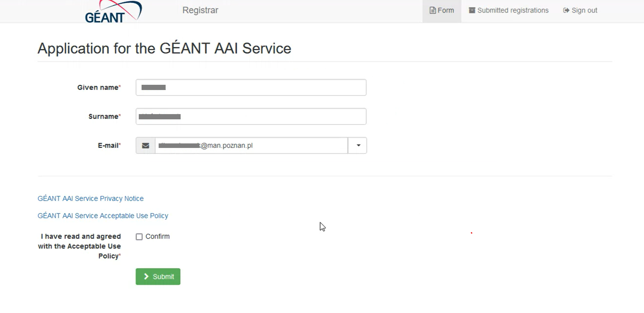Open Submitted registrations
The image size is (644, 313).
509,10
